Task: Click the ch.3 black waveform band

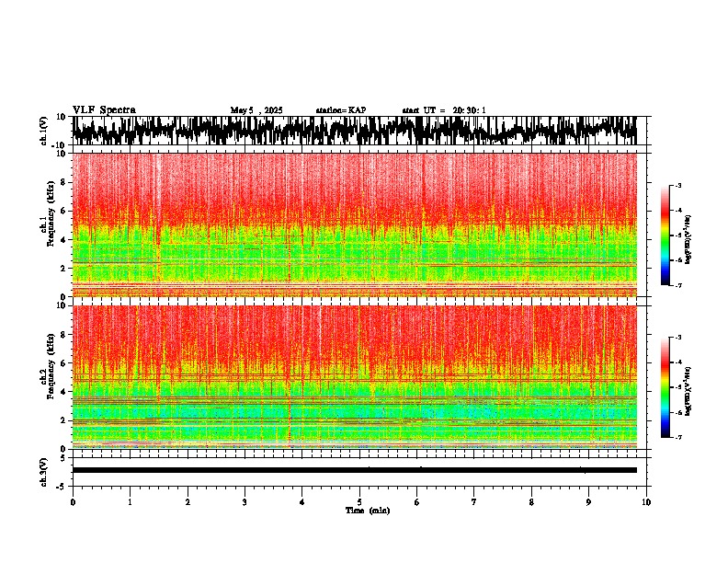Action: click(354, 470)
